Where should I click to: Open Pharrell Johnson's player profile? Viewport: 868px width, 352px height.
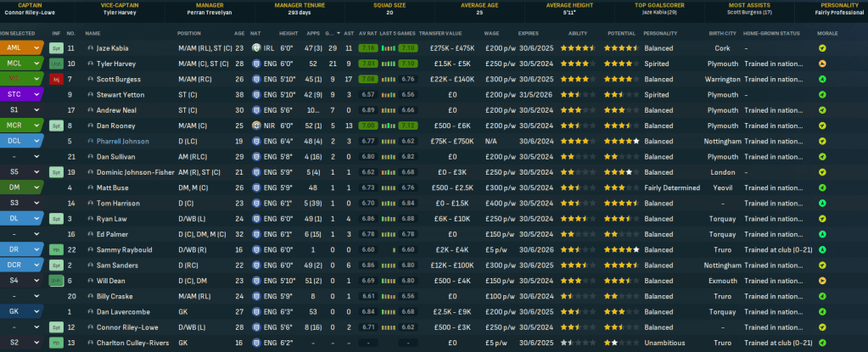coord(123,141)
